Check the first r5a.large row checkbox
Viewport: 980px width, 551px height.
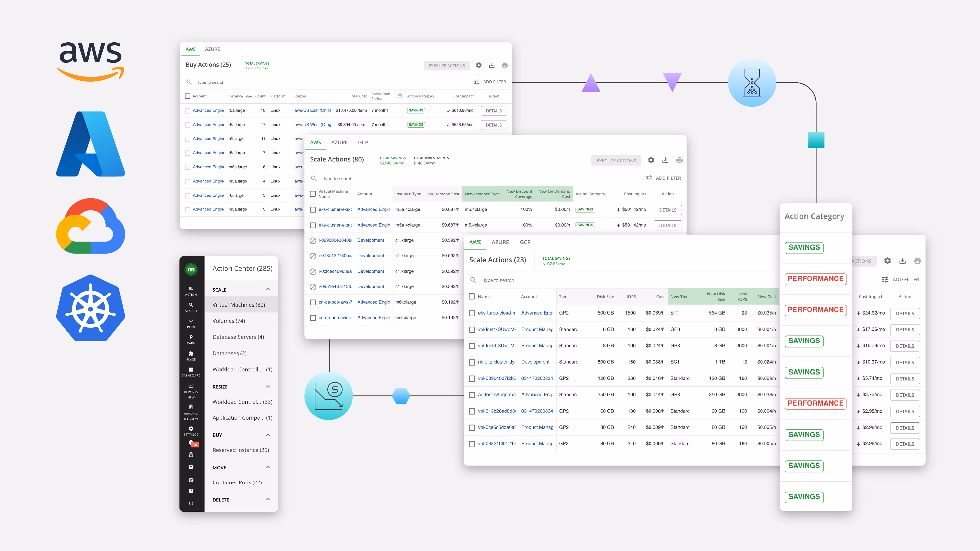pos(188,111)
